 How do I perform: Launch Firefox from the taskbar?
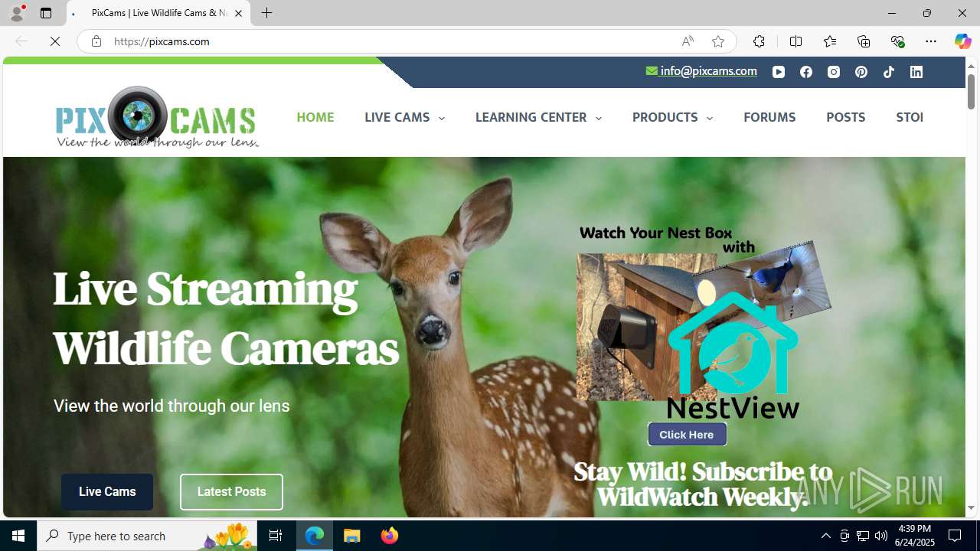coord(390,536)
